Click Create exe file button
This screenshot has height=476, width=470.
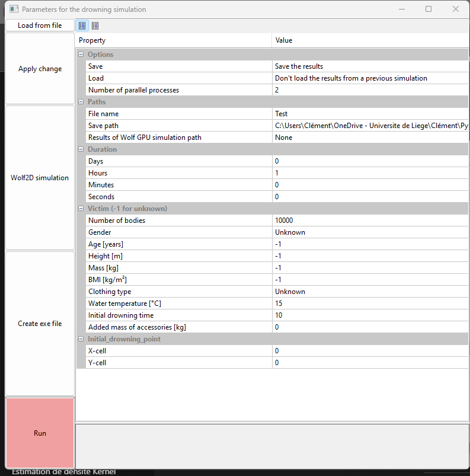(40, 324)
